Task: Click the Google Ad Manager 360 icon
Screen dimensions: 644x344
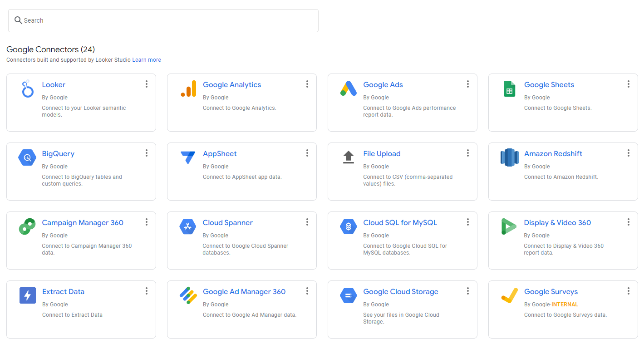Action: [x=188, y=295]
